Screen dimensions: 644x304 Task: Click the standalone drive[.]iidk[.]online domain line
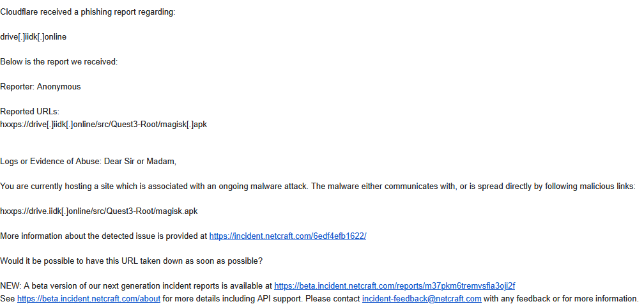33,37
